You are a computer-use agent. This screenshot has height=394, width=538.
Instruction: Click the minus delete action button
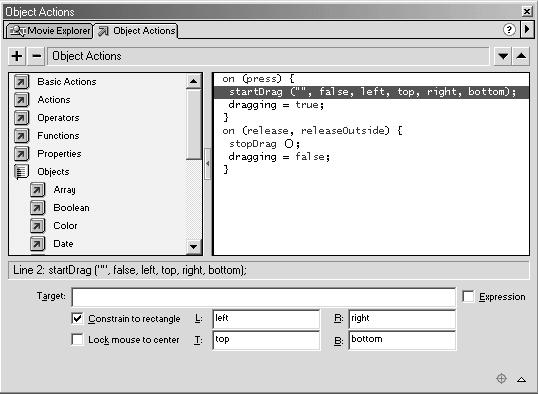(x=36, y=56)
